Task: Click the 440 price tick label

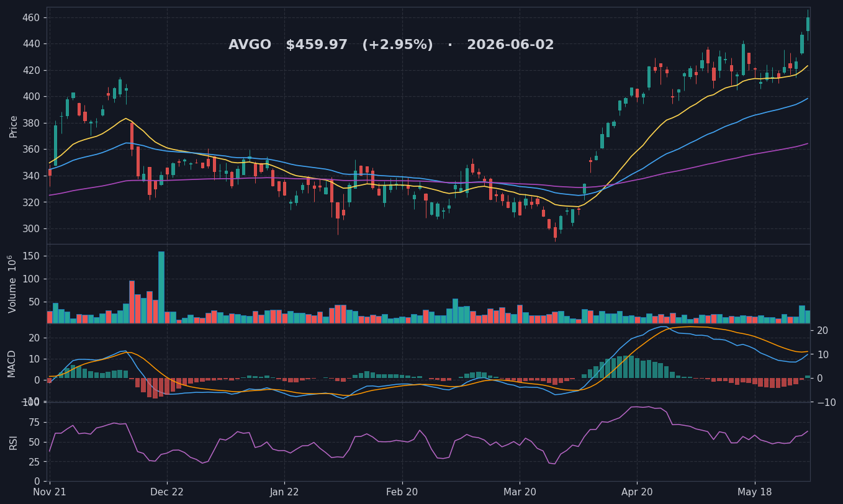Action: (x=30, y=44)
